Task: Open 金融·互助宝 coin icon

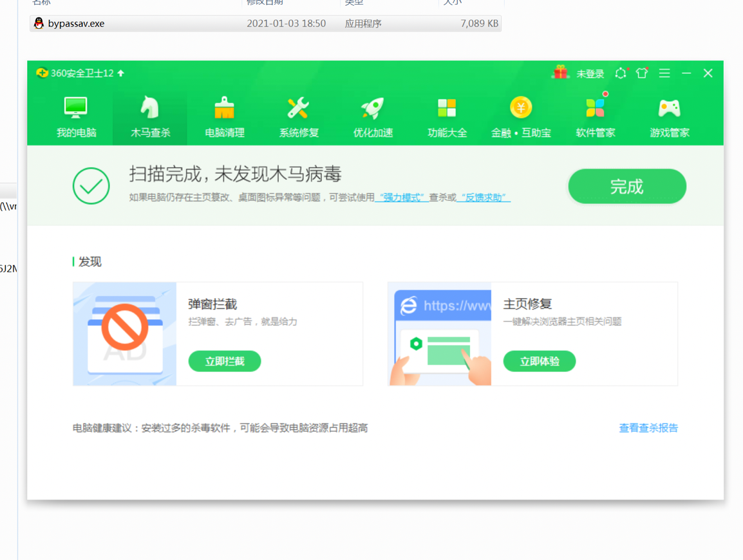Action: [x=521, y=107]
